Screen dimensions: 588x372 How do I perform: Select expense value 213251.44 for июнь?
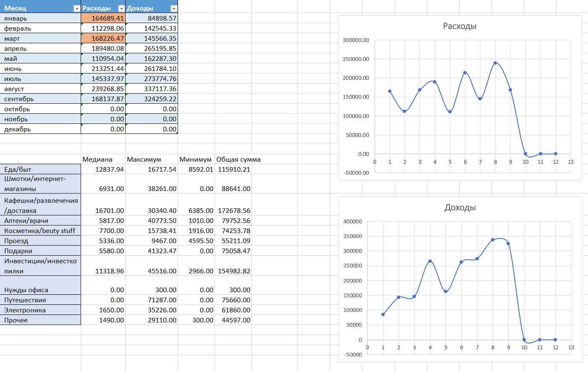point(103,68)
